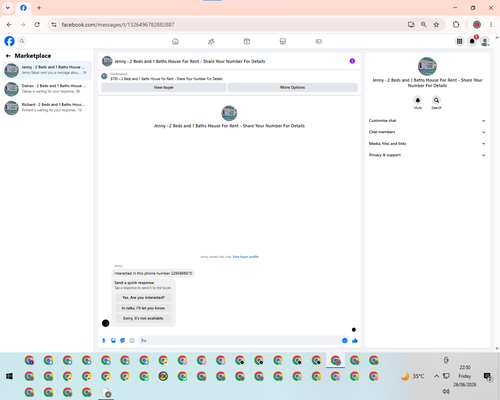Open Chrome three-dot menu
The height and width of the screenshot is (400, 500).
(491, 25)
